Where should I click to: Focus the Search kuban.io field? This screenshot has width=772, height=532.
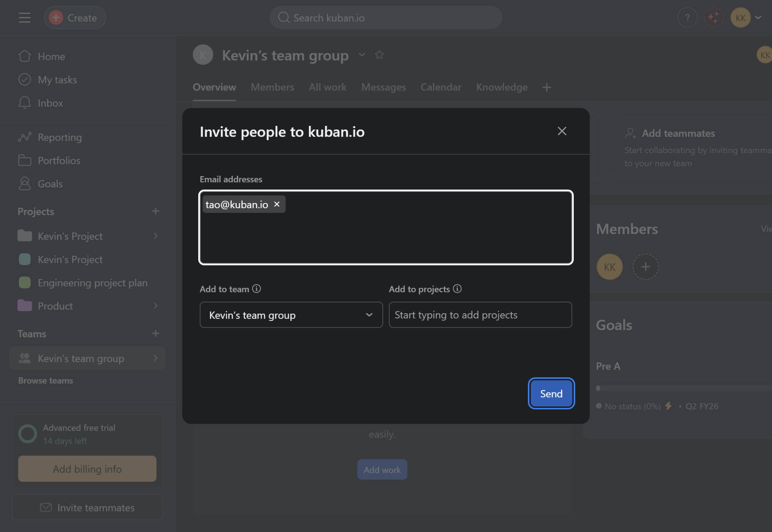tap(386, 18)
